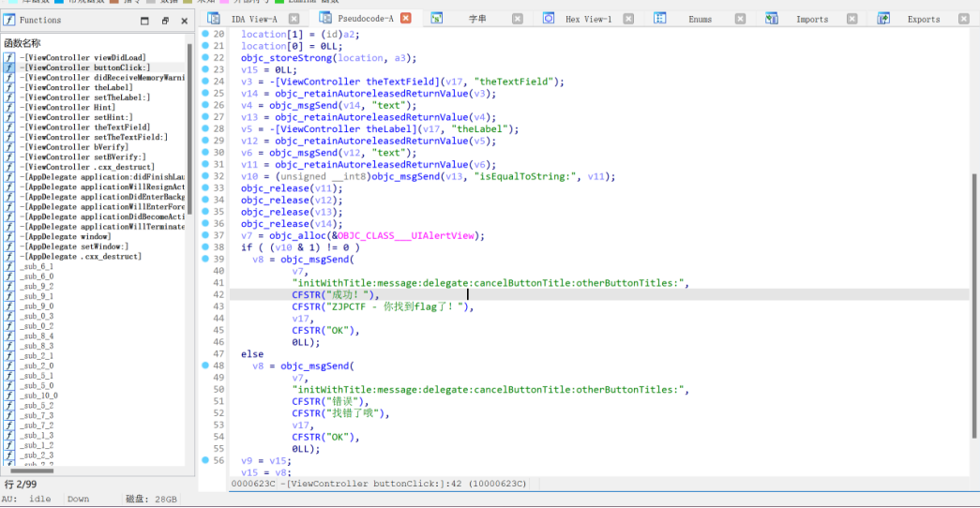Click the 0000623C address status line
The height and width of the screenshot is (508, 980).
pos(379,484)
